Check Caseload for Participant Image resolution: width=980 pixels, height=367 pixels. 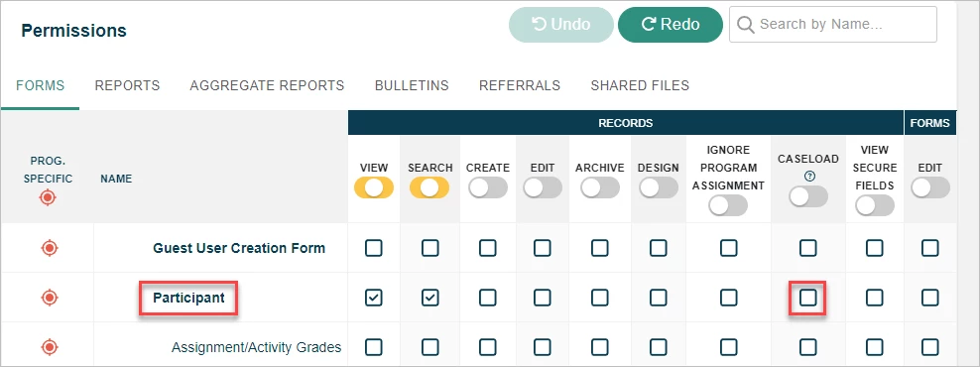(808, 299)
